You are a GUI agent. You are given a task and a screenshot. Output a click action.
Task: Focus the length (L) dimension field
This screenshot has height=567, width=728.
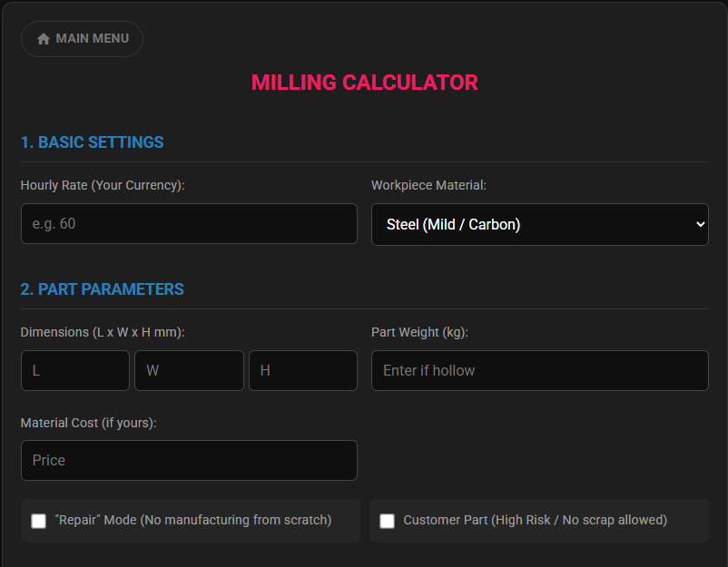click(x=75, y=370)
